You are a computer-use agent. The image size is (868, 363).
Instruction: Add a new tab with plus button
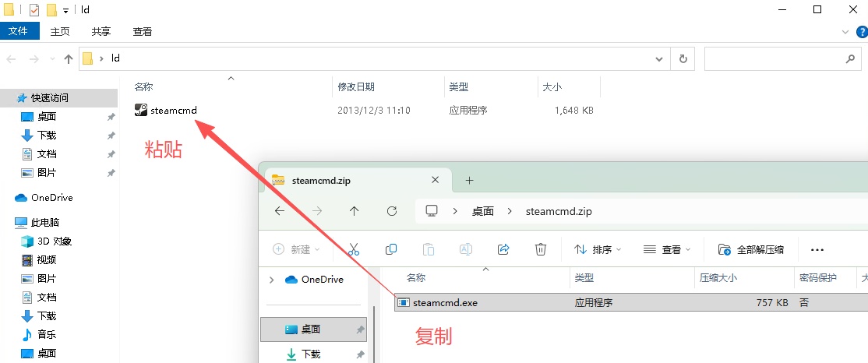point(469,180)
